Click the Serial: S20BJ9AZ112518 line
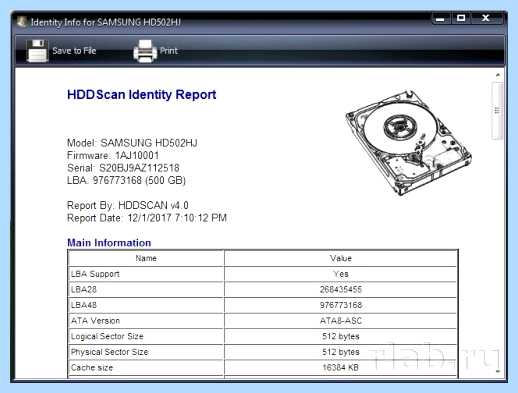The width and height of the screenshot is (518, 393). point(123,168)
